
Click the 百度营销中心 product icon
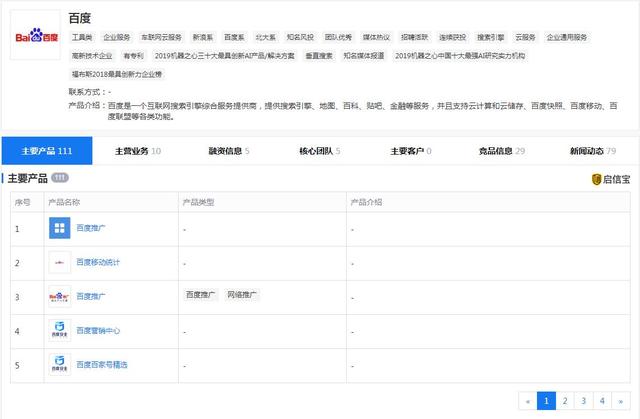pos(59,330)
